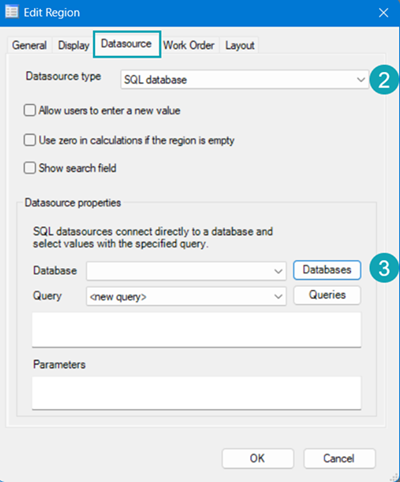Viewport: 400px width, 482px height.
Task: Select the Datasource tab
Action: (x=126, y=44)
